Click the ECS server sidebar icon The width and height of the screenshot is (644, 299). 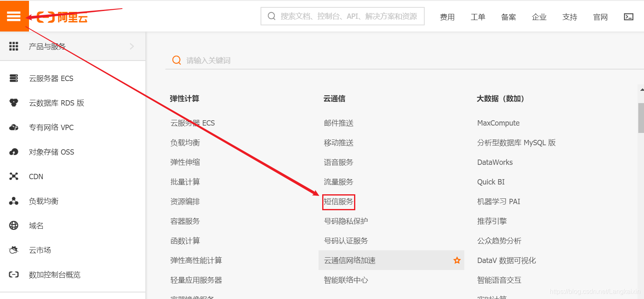(x=14, y=78)
